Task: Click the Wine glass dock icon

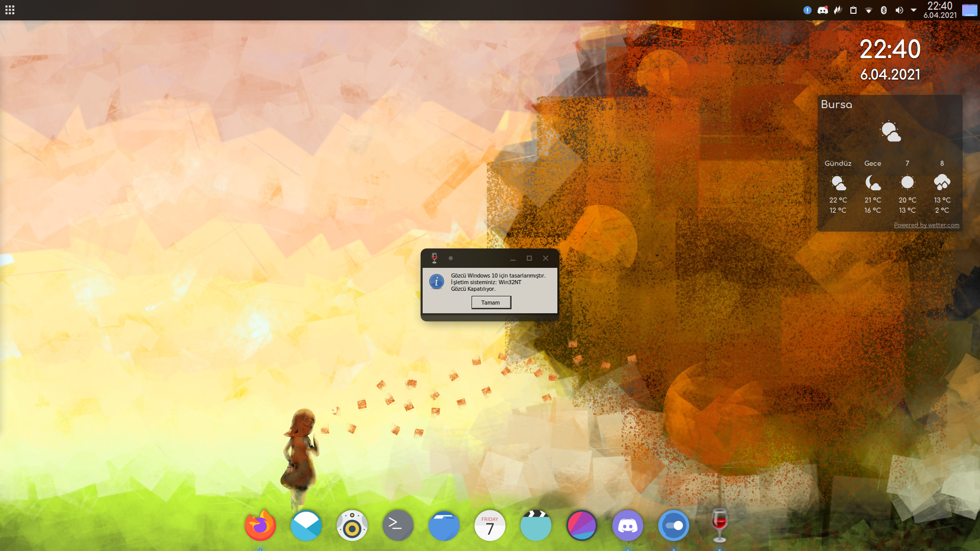Action: click(x=719, y=525)
